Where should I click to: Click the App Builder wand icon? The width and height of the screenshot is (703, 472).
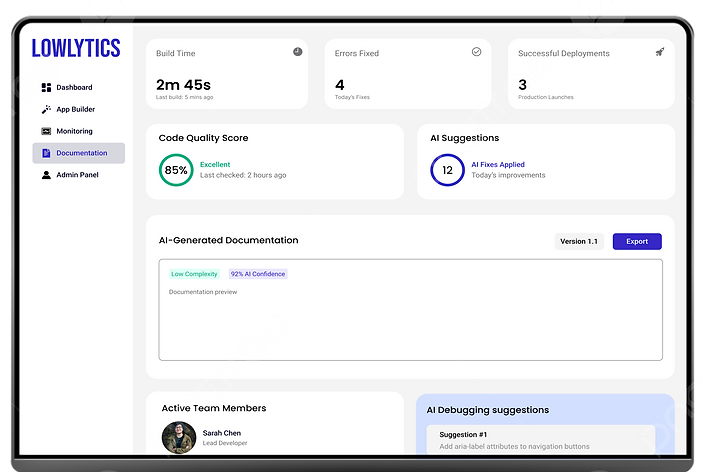pos(46,109)
